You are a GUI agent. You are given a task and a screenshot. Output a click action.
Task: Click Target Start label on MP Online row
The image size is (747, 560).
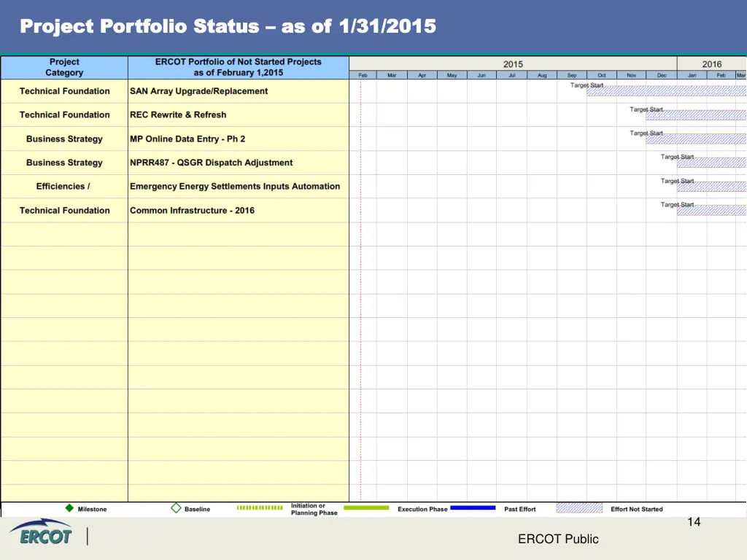tap(646, 133)
